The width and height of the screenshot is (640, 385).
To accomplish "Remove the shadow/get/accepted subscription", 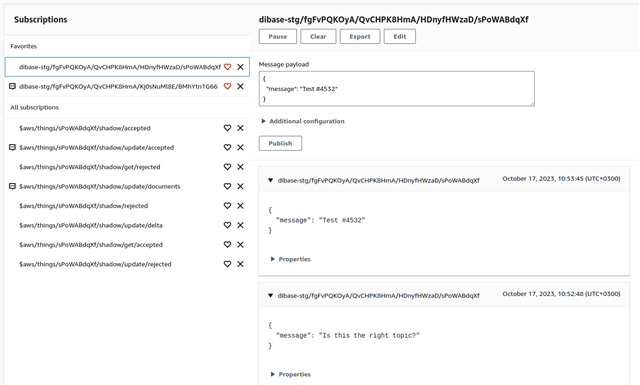I will 240,245.
